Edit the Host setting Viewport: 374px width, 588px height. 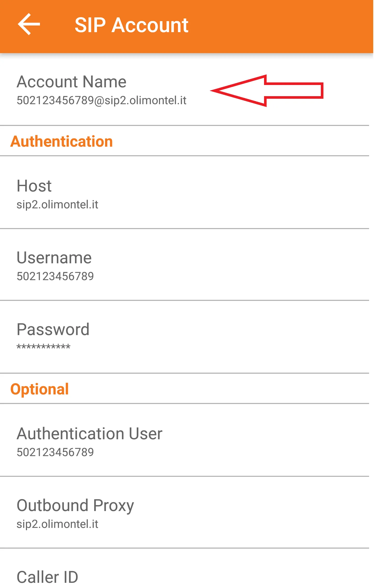coord(34,186)
